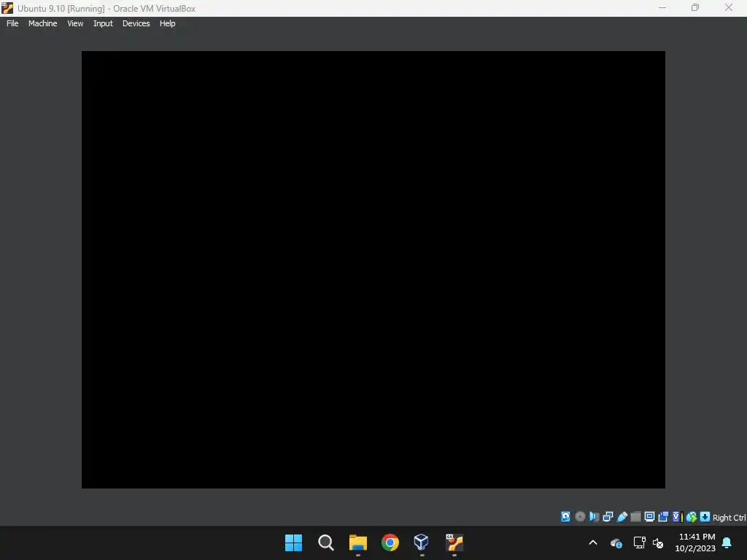Screen dimensions: 747x560
Task: Open the Help menu
Action: [x=167, y=23]
